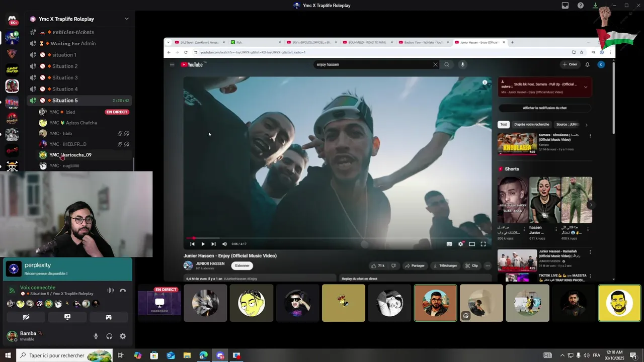Open the YouTube Créer button

click(570, 64)
